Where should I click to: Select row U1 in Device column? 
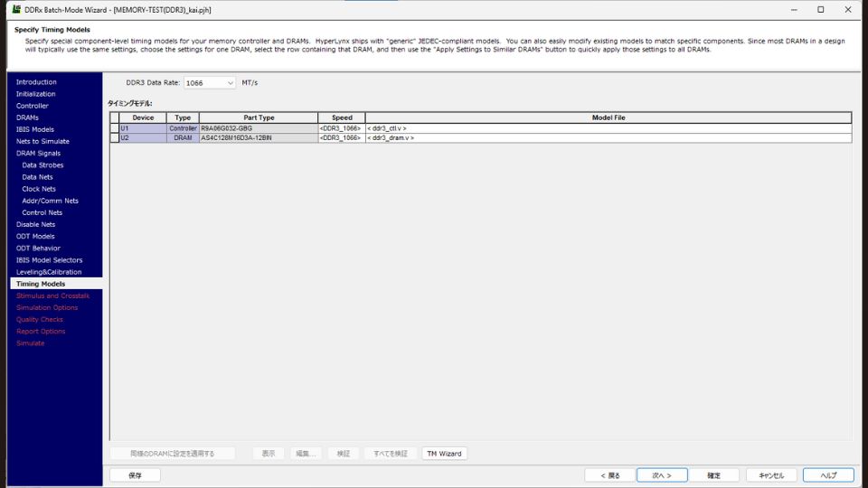click(x=143, y=128)
